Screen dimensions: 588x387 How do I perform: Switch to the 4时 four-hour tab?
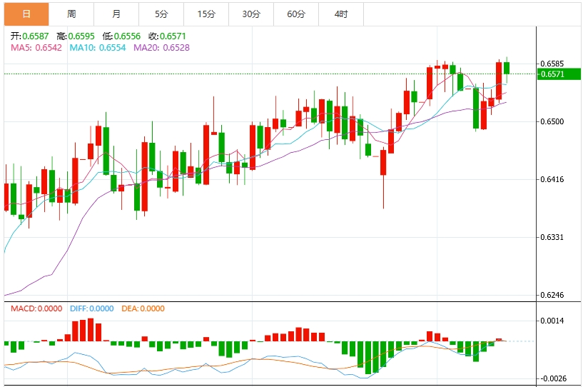point(341,14)
